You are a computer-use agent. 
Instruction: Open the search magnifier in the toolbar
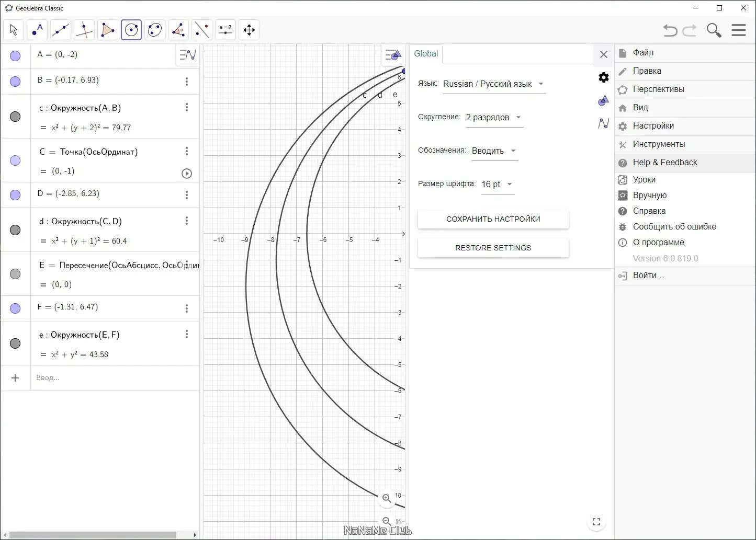coord(714,30)
